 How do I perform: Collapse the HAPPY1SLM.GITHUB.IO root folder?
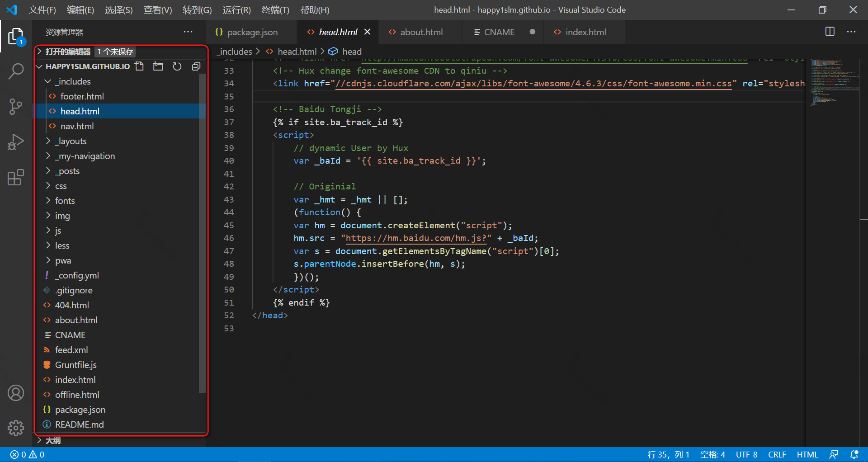point(39,66)
